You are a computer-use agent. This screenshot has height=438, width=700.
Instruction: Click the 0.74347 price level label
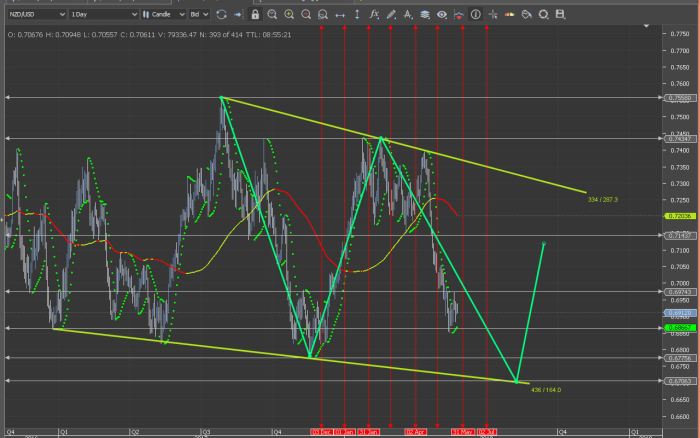[680, 139]
